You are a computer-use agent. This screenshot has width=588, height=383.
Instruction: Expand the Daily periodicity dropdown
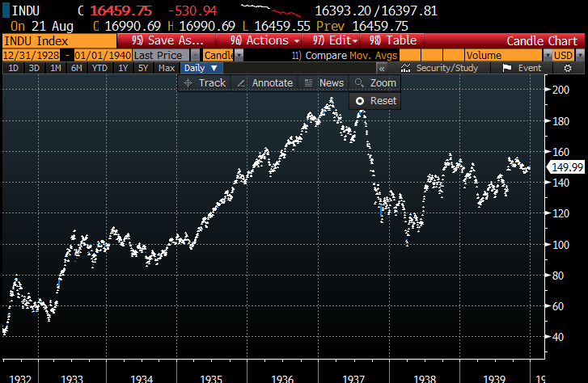click(201, 69)
